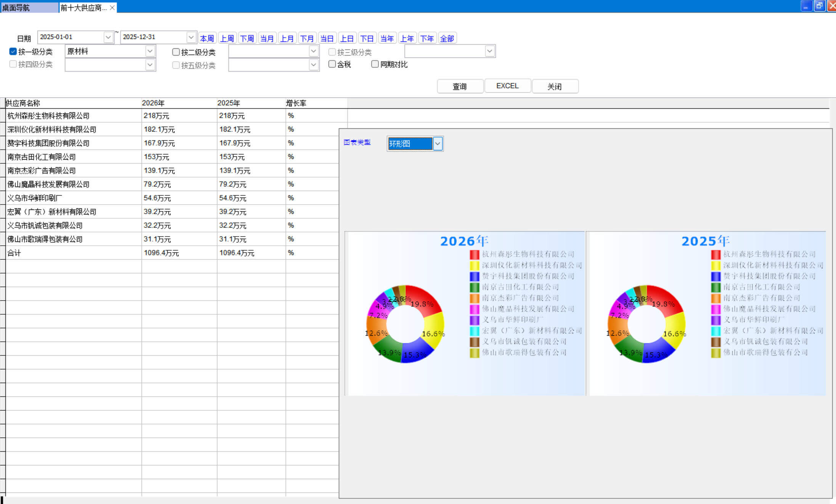Click the red legend swatch for 杭州森彤生物 in 2026 chart
Image resolution: width=836 pixels, height=504 pixels.
[474, 254]
